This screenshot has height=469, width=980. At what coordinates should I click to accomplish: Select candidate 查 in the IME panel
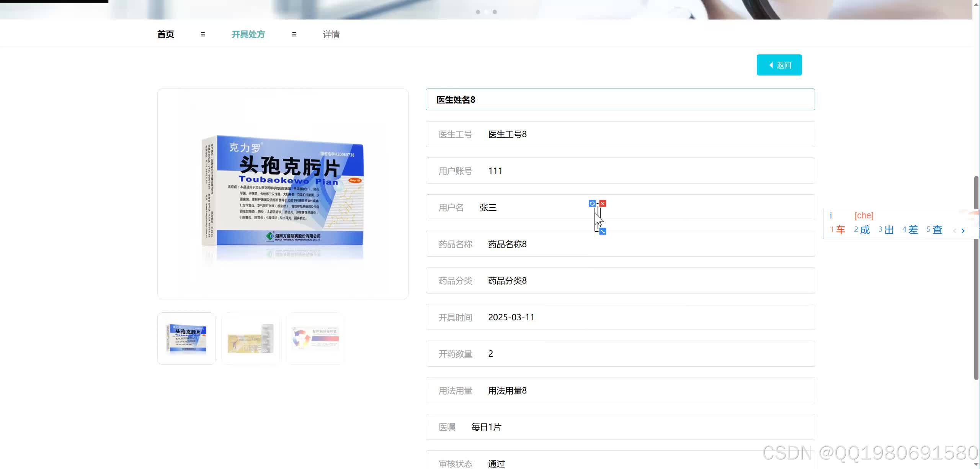click(937, 229)
